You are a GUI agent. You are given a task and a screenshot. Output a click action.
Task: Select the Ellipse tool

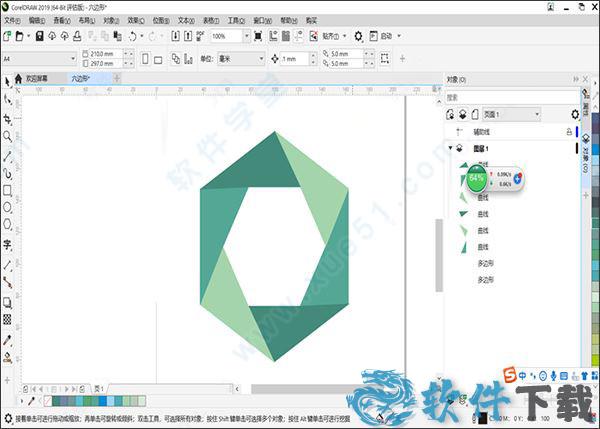[7, 208]
